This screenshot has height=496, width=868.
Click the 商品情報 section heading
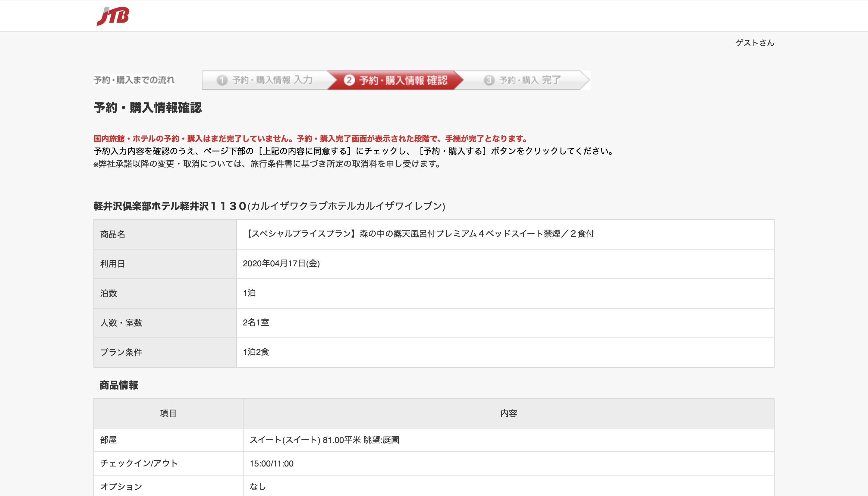[x=119, y=385]
